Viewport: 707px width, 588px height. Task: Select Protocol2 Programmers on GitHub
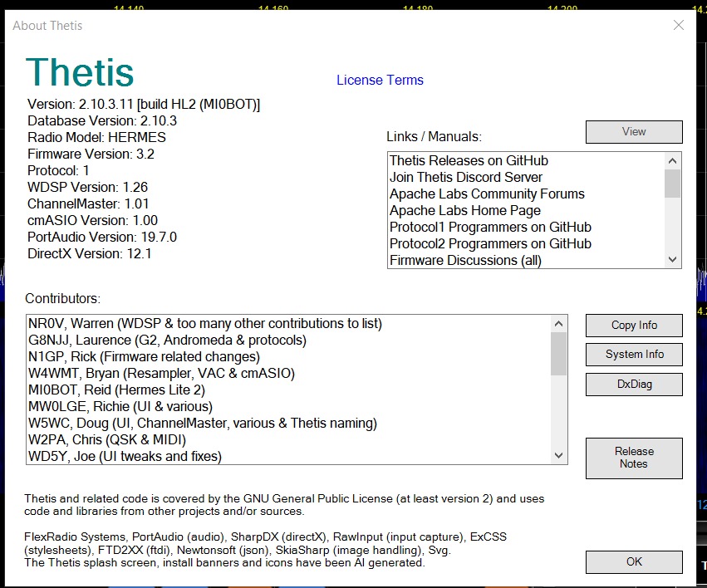click(490, 244)
